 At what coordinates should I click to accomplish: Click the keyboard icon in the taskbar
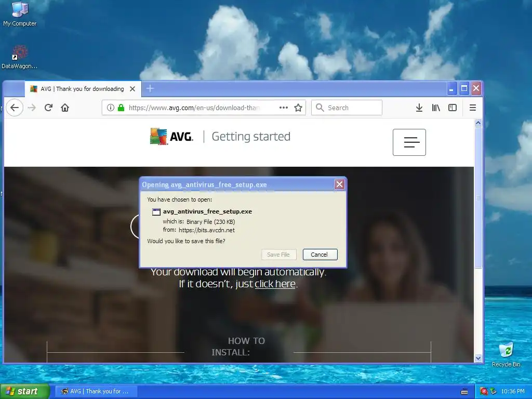click(464, 392)
